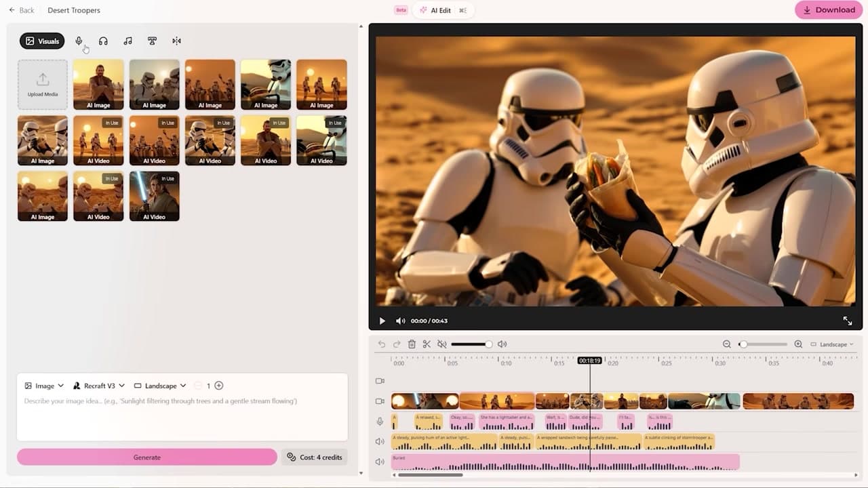
Task: Open the microphone voiceover tab
Action: coord(79,41)
